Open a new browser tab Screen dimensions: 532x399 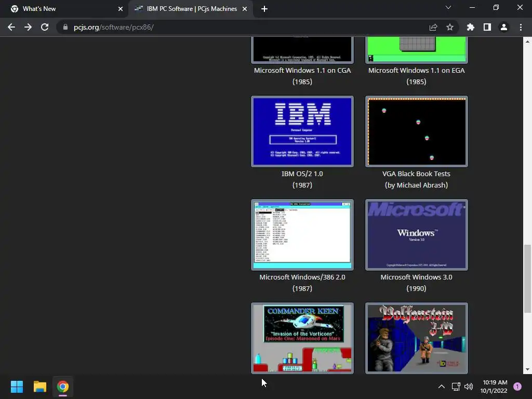pos(264,9)
